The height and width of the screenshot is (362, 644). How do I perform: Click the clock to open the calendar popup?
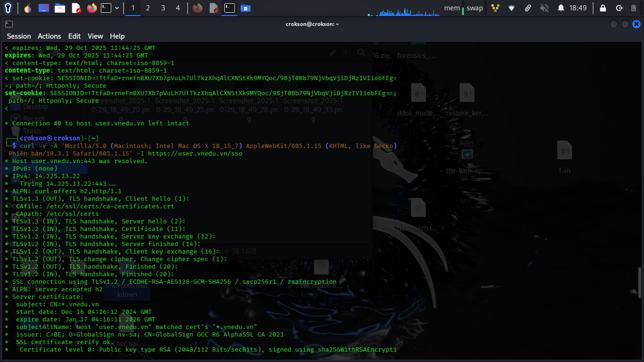coord(578,8)
